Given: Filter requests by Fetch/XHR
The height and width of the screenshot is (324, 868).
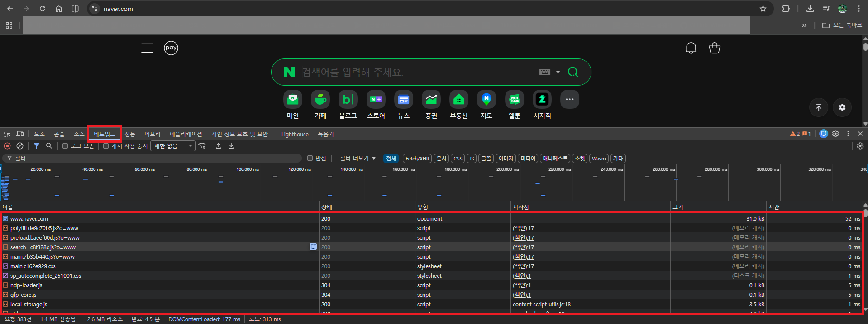Looking at the screenshot, I should (417, 158).
